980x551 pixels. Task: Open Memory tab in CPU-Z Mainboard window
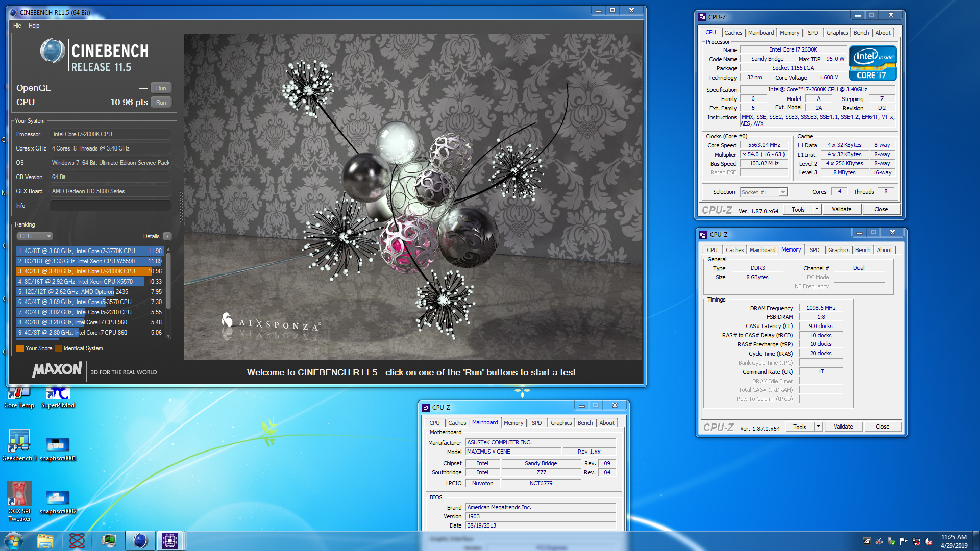[x=513, y=423]
